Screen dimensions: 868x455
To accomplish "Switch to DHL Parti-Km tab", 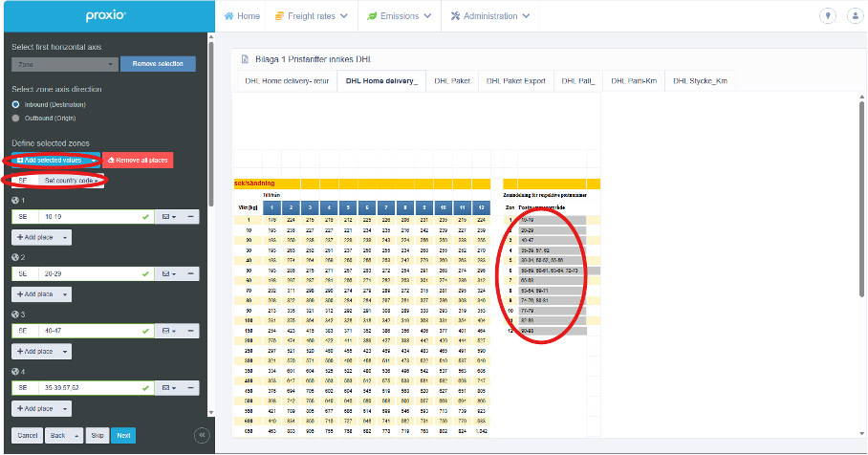I will click(634, 81).
